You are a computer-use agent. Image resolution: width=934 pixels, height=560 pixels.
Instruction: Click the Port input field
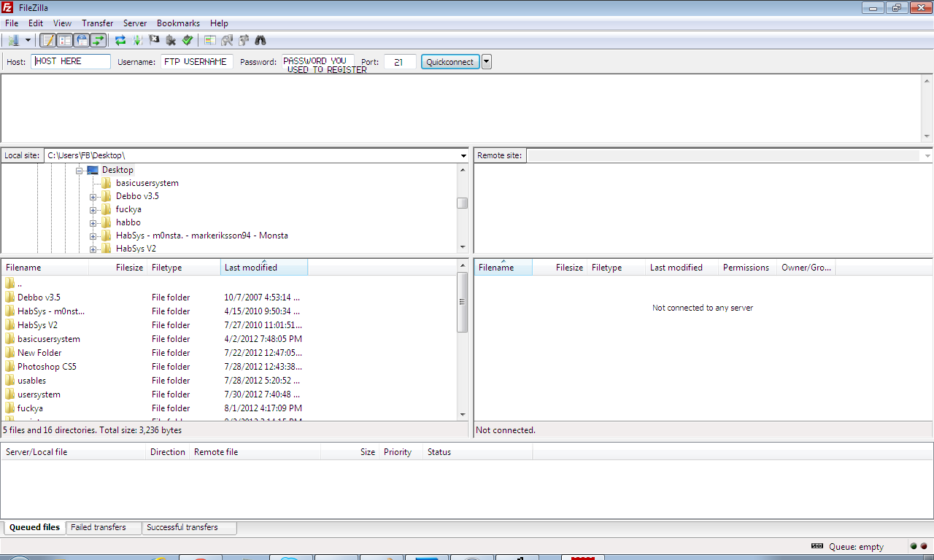[x=400, y=62]
